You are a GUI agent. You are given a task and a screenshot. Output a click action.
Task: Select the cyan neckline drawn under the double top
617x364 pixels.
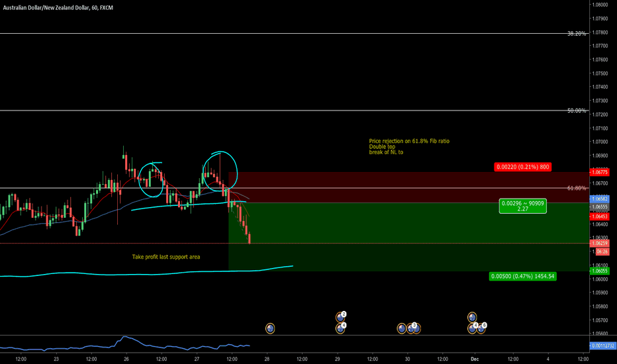(189, 205)
